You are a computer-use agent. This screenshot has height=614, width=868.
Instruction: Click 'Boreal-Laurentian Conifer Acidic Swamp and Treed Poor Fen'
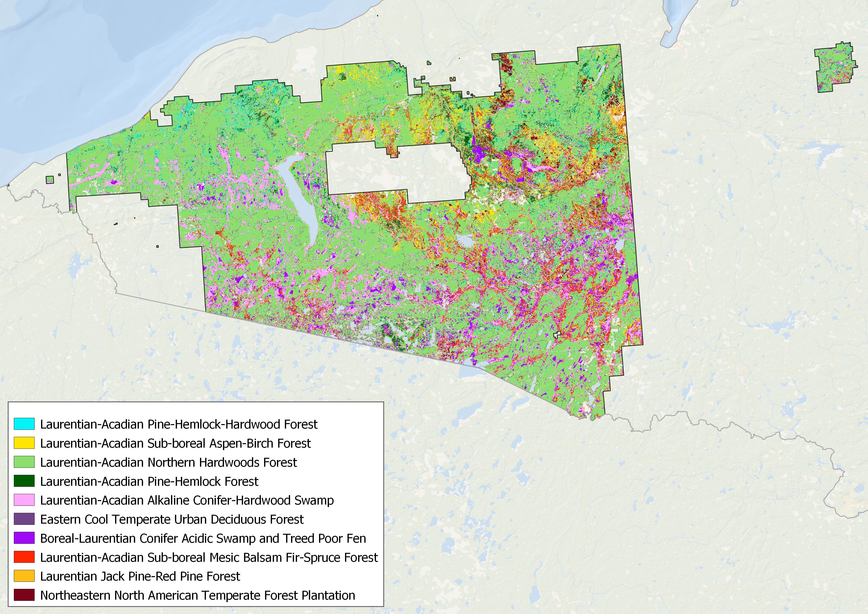[203, 538]
